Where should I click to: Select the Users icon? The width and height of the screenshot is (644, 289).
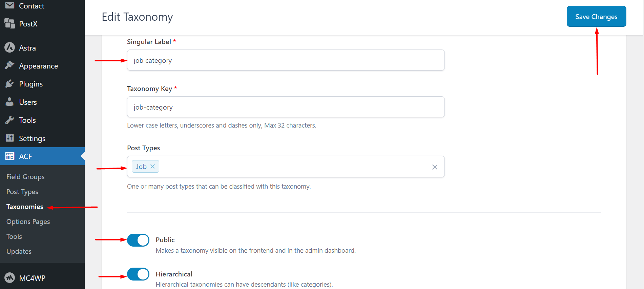[10, 102]
